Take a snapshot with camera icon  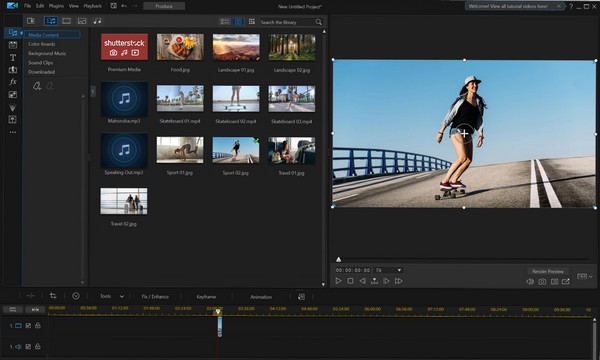pos(542,282)
